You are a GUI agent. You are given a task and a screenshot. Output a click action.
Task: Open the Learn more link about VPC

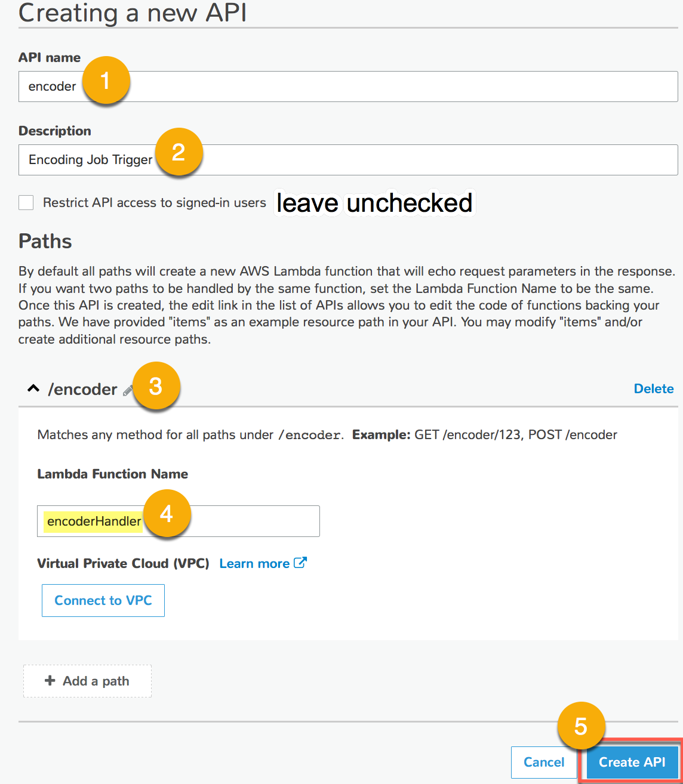point(255,563)
